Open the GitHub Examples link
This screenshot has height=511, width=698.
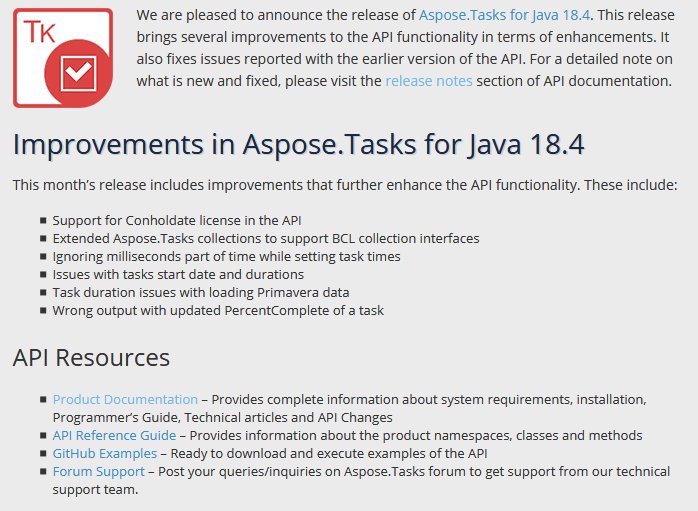[x=105, y=453]
